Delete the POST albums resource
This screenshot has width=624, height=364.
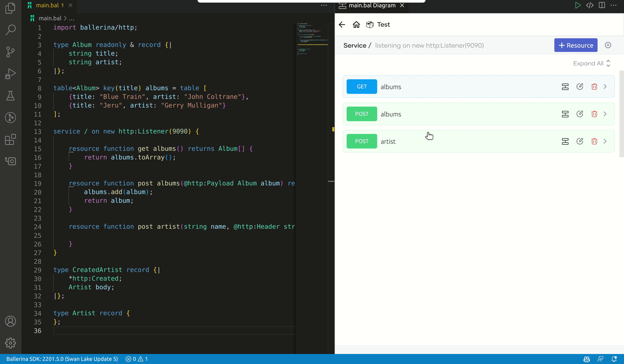[x=594, y=114]
